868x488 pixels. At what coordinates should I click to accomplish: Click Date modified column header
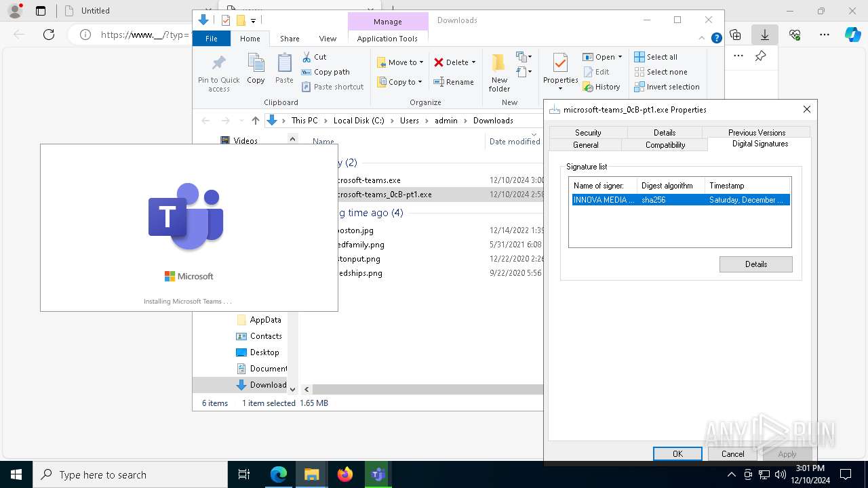click(x=515, y=142)
